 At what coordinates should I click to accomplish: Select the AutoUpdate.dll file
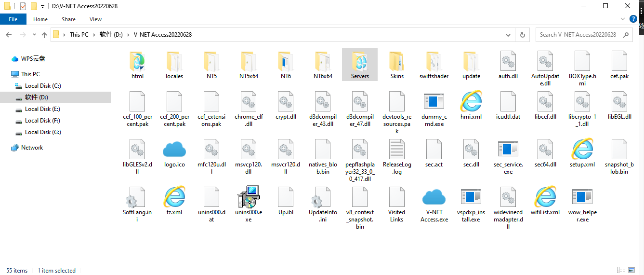click(x=545, y=69)
